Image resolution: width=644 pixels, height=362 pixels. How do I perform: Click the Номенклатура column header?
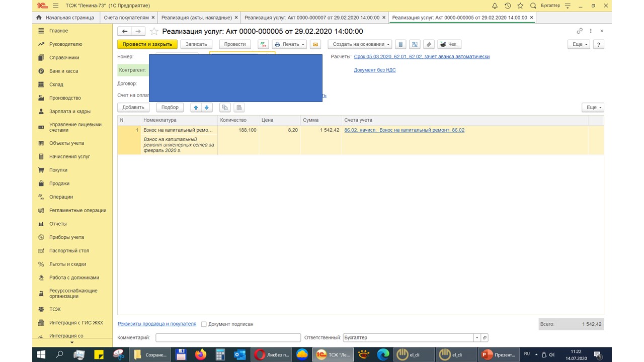(x=179, y=120)
